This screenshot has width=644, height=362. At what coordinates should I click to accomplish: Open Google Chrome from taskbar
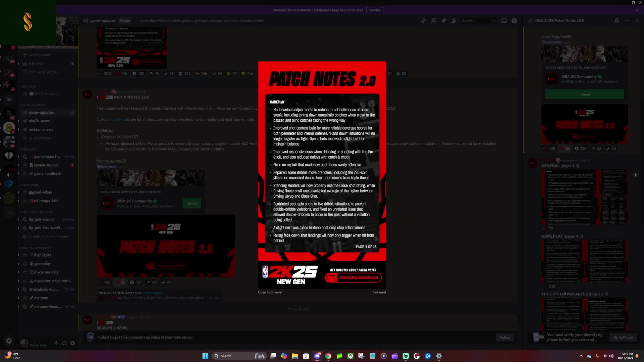coord(328,356)
